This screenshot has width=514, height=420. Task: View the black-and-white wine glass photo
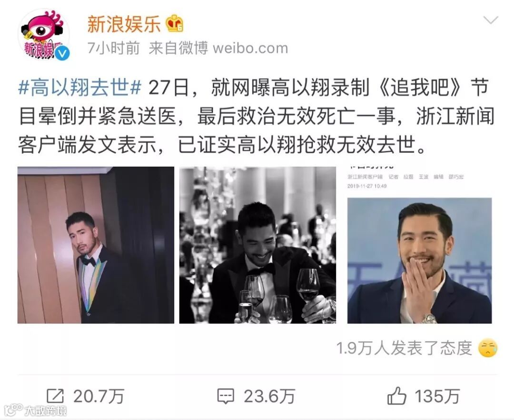(x=257, y=245)
